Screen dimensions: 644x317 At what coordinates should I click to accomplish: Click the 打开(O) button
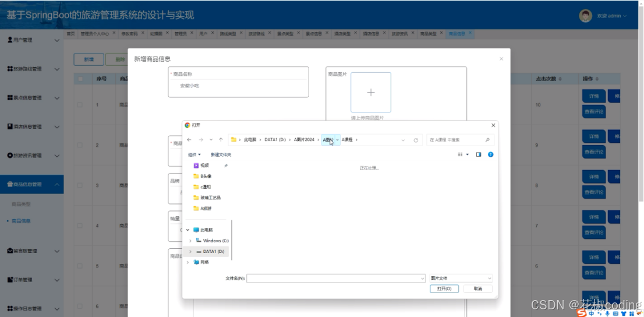[444, 289]
